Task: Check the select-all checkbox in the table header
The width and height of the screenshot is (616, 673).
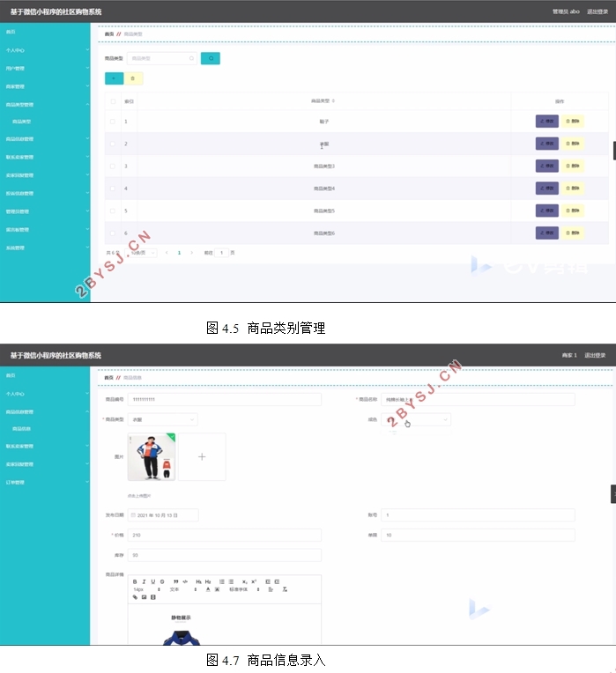Action: (112, 101)
